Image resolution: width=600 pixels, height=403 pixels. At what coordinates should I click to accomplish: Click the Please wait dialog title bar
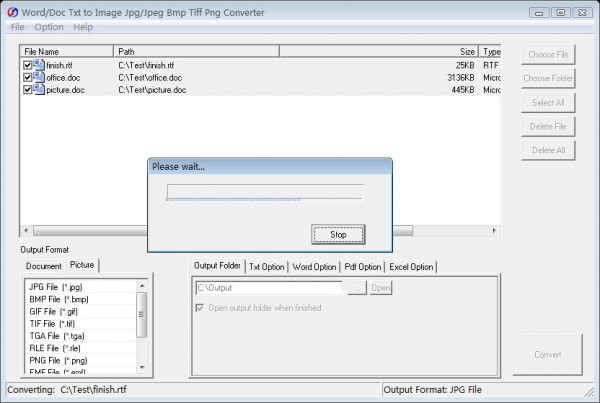[270, 166]
